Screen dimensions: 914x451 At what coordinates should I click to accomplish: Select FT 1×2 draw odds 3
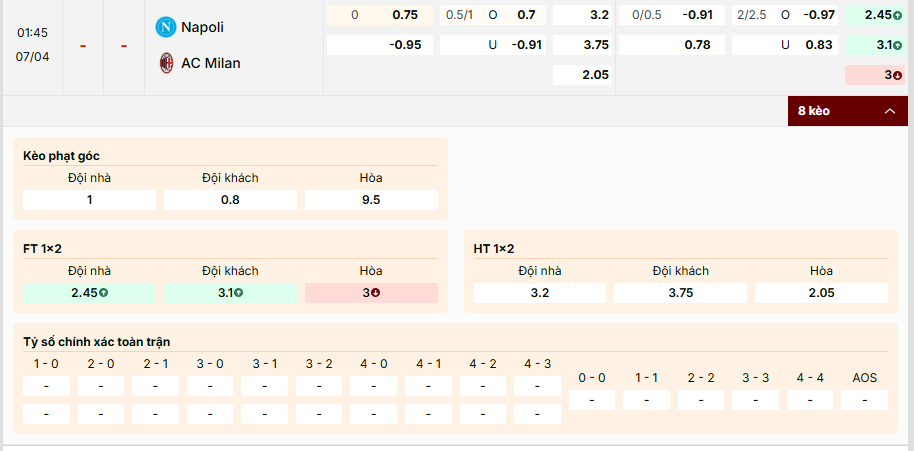(371, 293)
